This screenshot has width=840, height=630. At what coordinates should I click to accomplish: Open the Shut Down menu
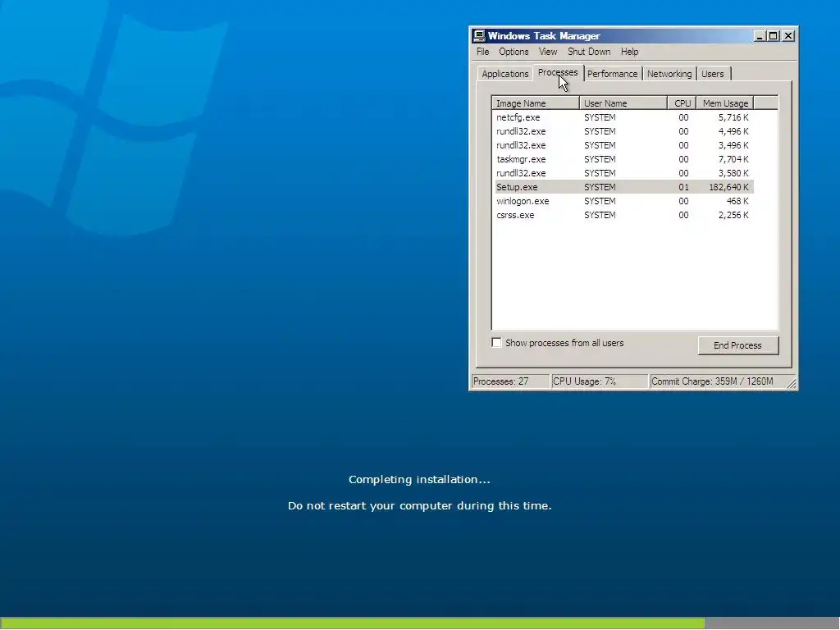coord(589,52)
